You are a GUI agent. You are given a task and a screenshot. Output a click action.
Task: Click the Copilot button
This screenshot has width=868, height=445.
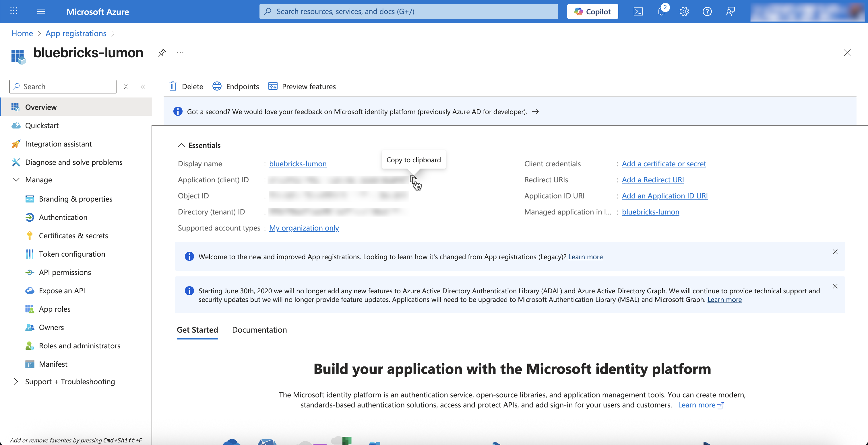click(592, 12)
